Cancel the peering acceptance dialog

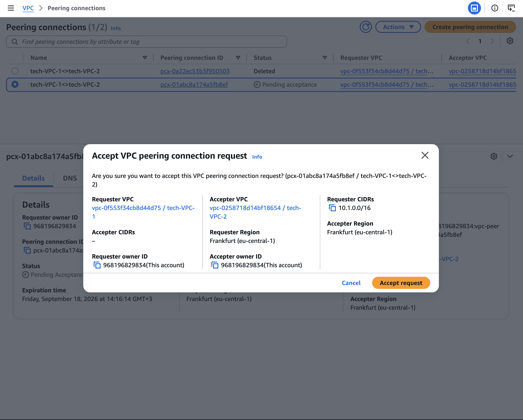click(351, 283)
